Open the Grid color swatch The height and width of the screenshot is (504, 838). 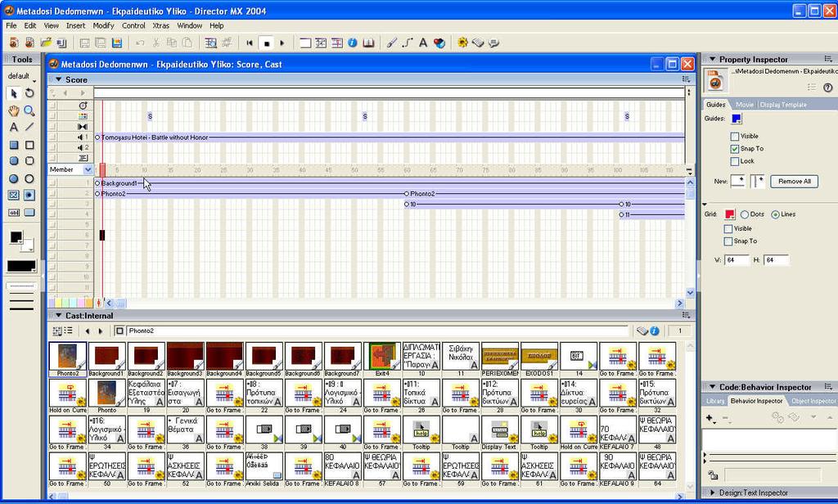[x=729, y=214]
